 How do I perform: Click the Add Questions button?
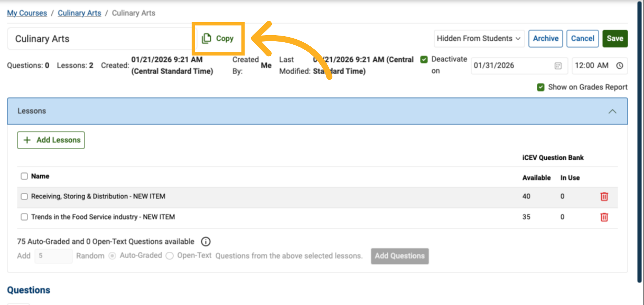coord(400,256)
